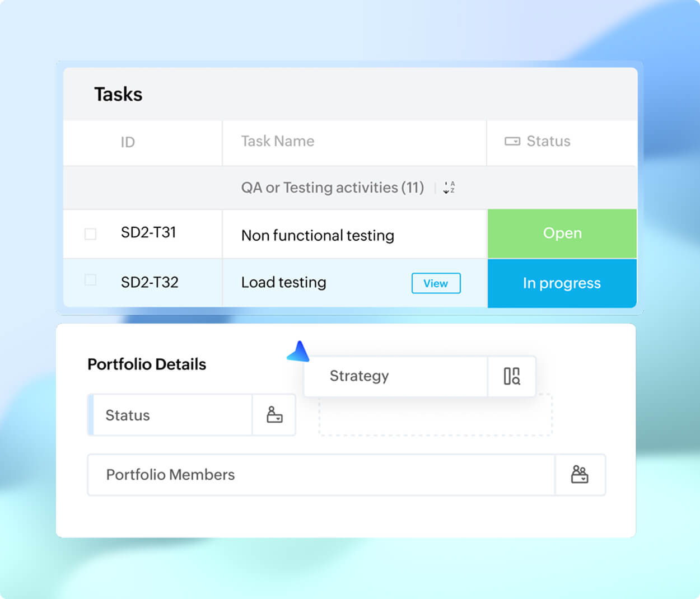
Task: Click the member avatar icon on Status field
Action: pyautogui.click(x=274, y=415)
